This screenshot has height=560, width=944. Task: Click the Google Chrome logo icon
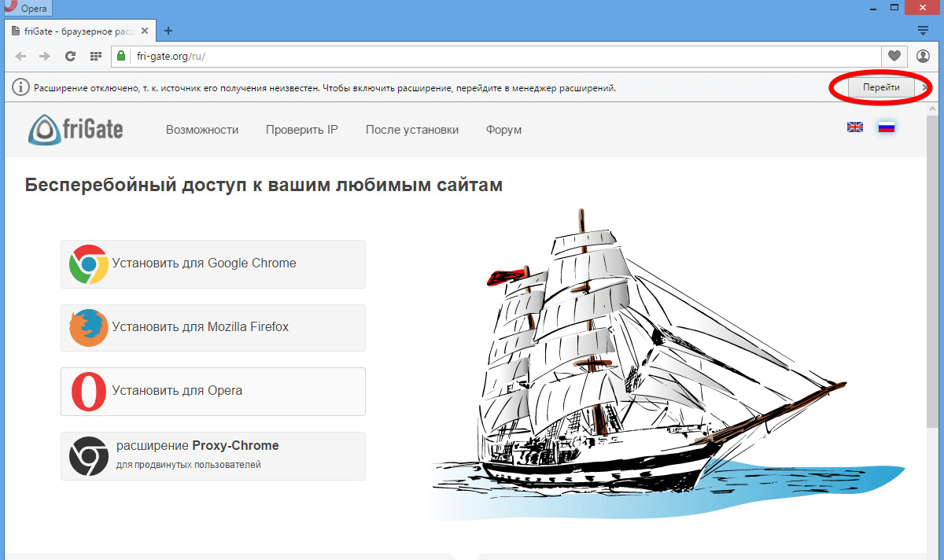[88, 264]
